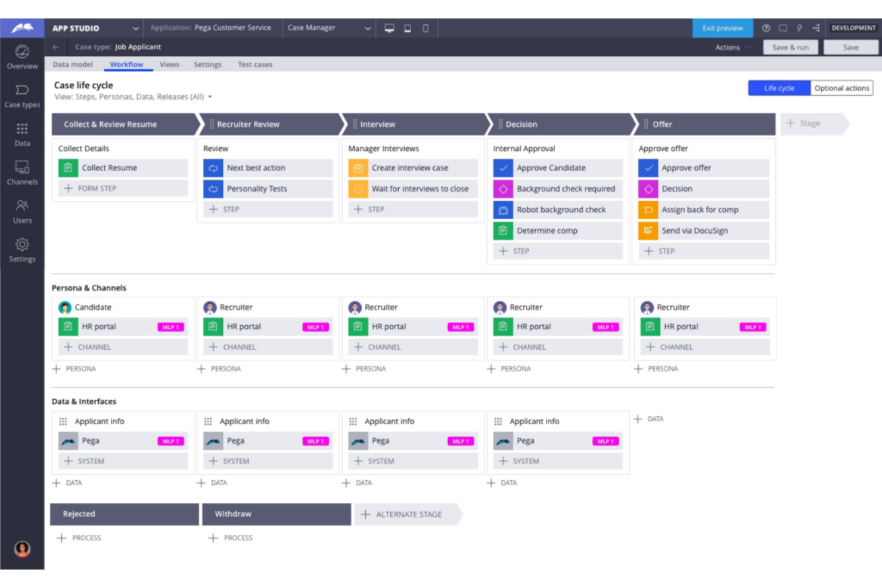The width and height of the screenshot is (882, 588).
Task: Open Channels in the sidebar
Action: [x=22, y=173]
